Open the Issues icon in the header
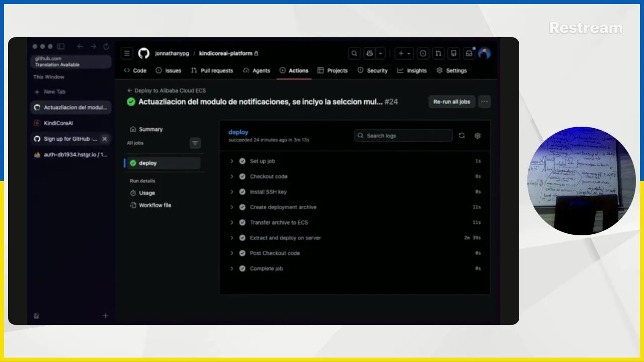Viewport: 644px width, 362px height. [x=423, y=53]
